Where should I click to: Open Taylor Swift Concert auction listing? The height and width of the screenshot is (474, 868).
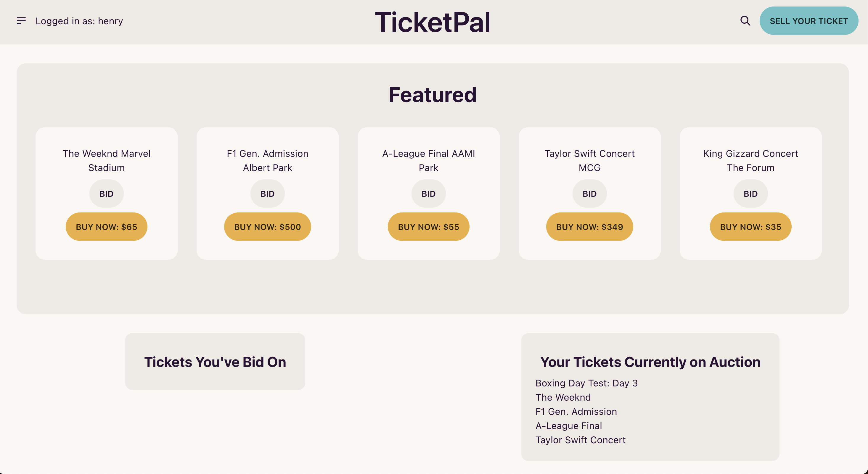point(581,440)
